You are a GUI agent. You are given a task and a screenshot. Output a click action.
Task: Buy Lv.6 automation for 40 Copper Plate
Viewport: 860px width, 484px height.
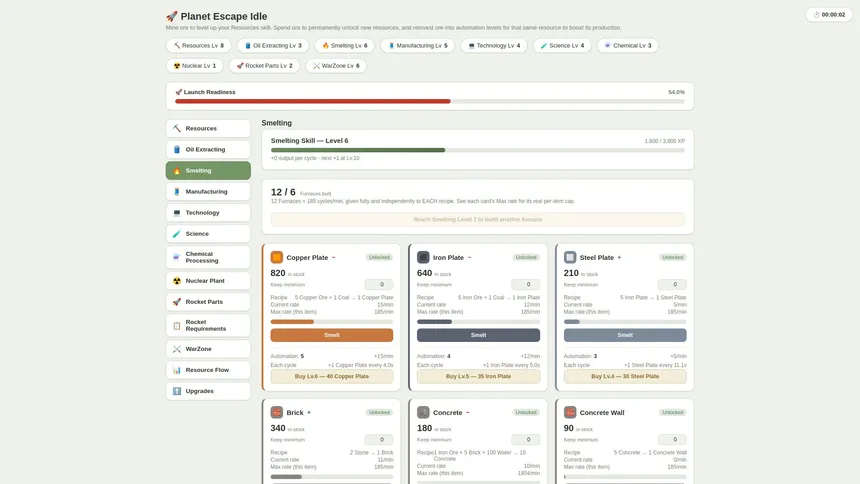331,376
